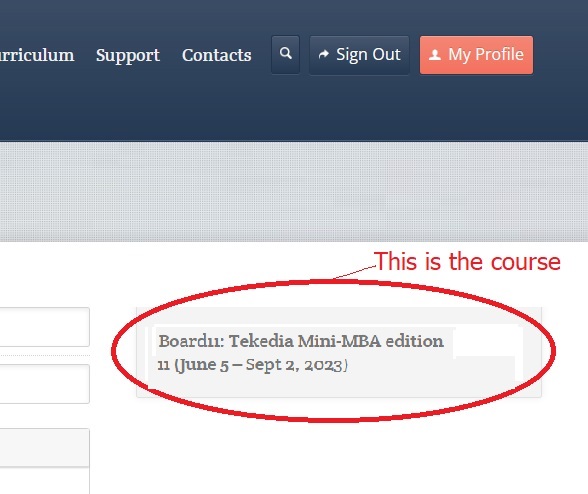Open the Support menu item
The height and width of the screenshot is (494, 588).
tap(128, 56)
